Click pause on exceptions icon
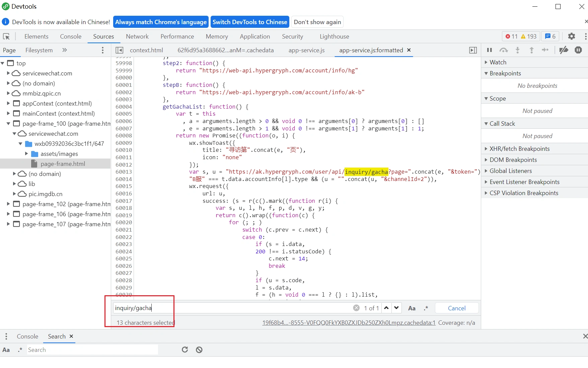 pos(578,50)
